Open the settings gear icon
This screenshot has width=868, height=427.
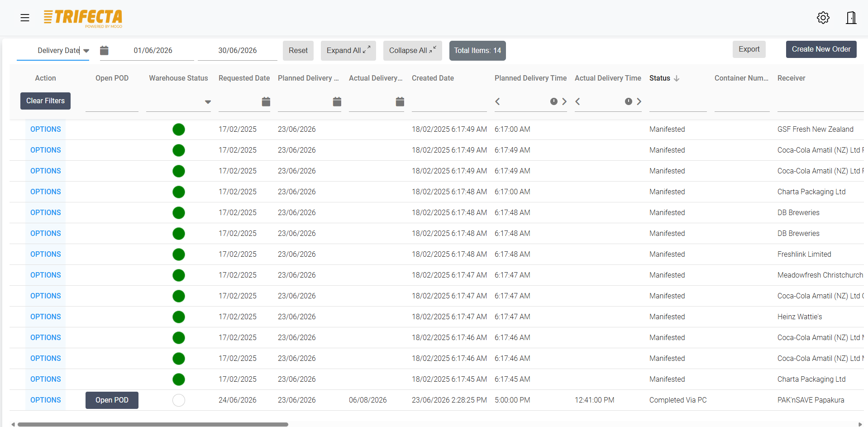[x=823, y=18]
